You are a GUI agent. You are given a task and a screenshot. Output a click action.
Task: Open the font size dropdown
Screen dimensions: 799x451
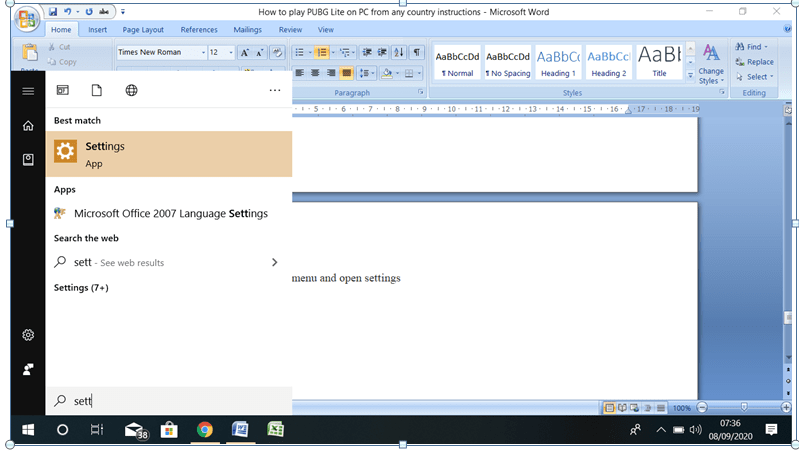(231, 52)
